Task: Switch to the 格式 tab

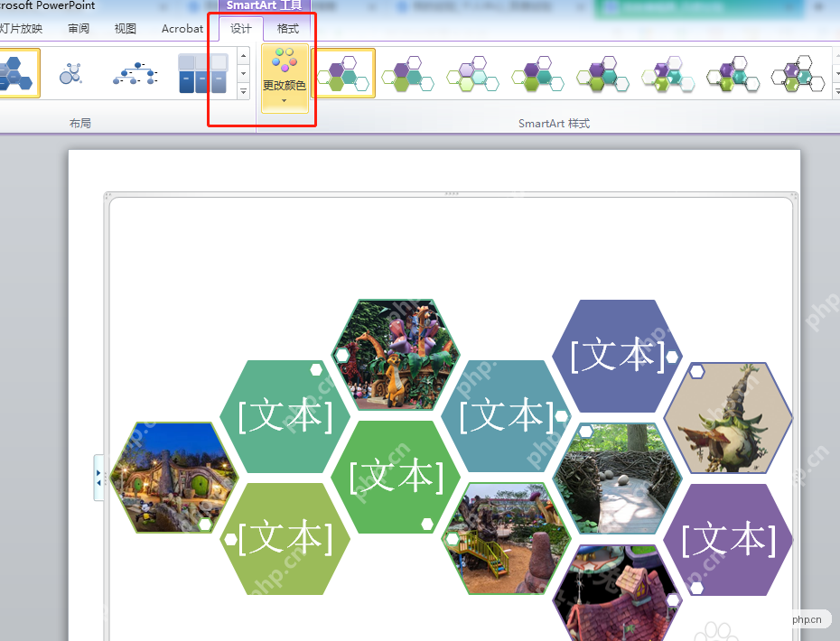Action: [288, 29]
